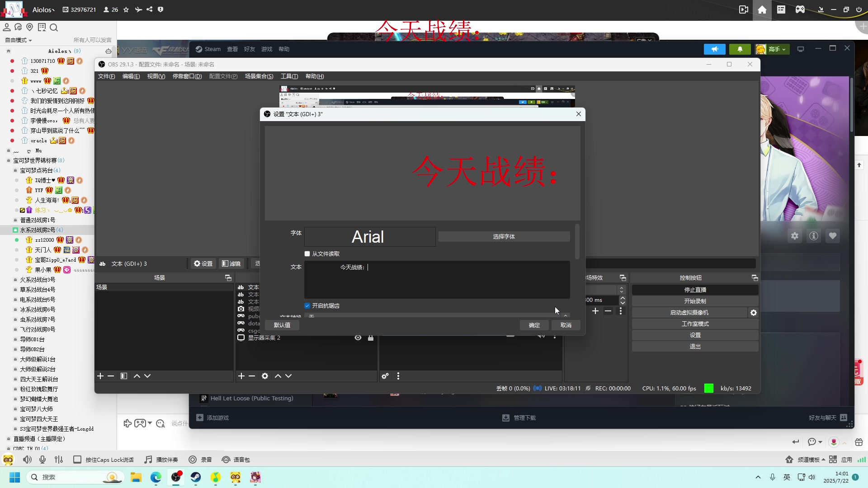Click 确定 to confirm text settings
This screenshot has height=488, width=868.
(534, 325)
